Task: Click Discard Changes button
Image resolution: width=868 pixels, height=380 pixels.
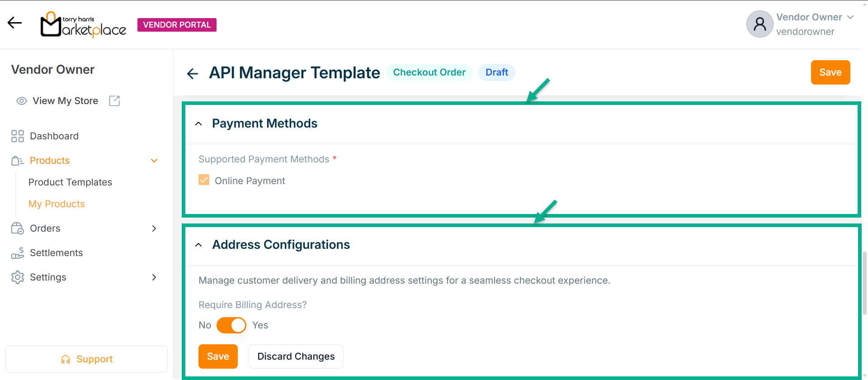Action: [x=296, y=356]
